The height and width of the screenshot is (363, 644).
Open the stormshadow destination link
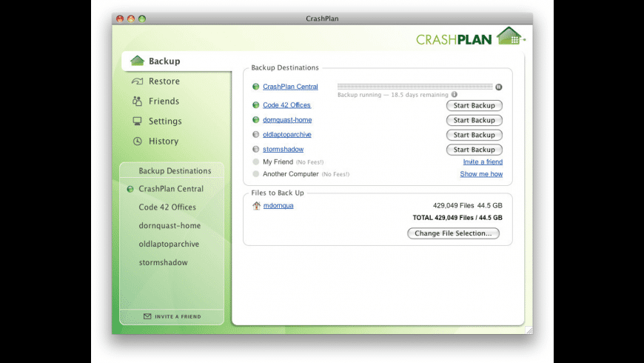(x=283, y=150)
